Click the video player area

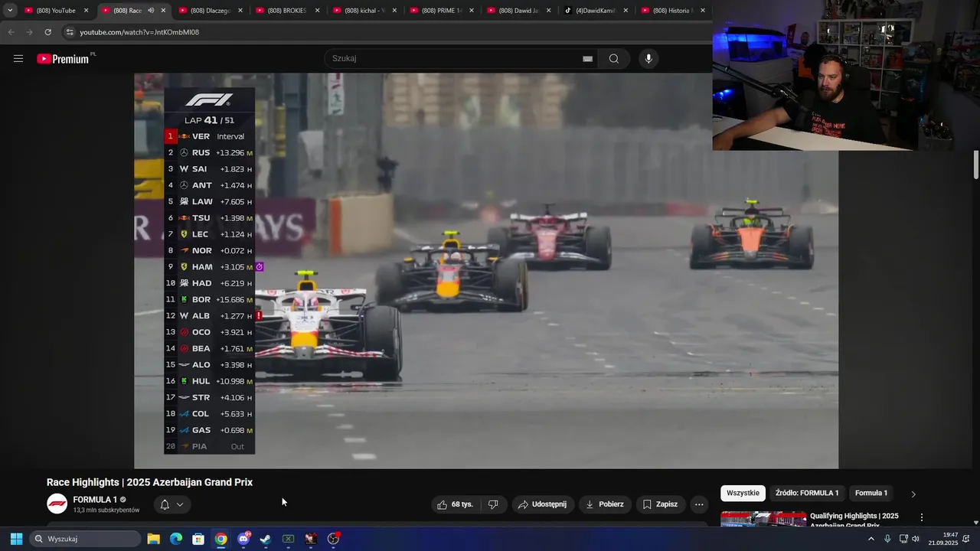[x=486, y=271]
